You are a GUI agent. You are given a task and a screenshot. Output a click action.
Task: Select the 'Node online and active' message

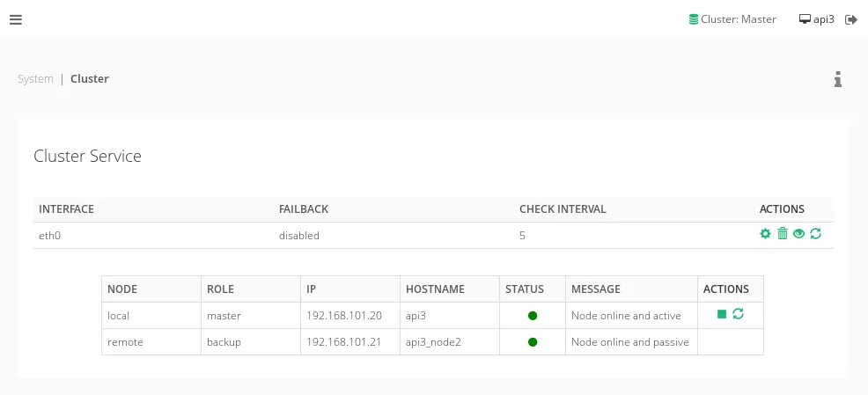(626, 315)
